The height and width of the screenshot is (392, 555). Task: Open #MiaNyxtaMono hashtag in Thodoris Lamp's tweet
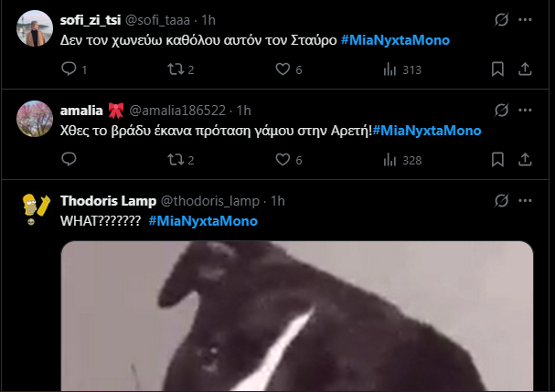tap(203, 221)
